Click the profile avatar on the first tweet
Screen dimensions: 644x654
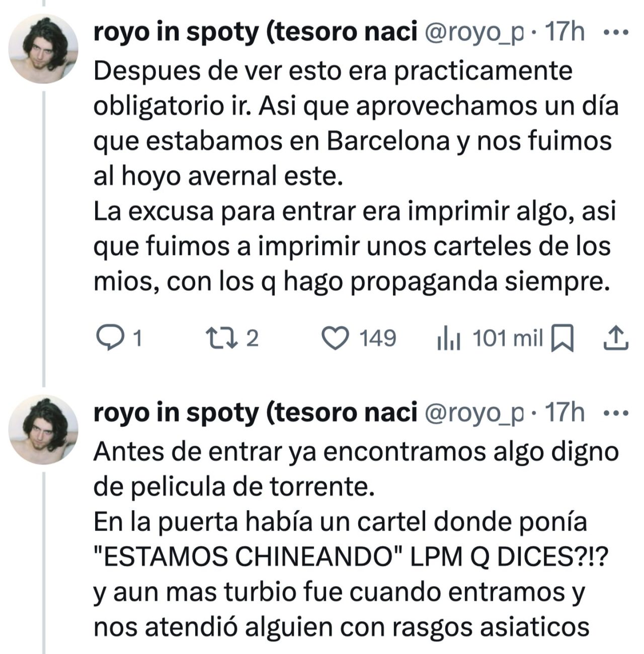[43, 49]
